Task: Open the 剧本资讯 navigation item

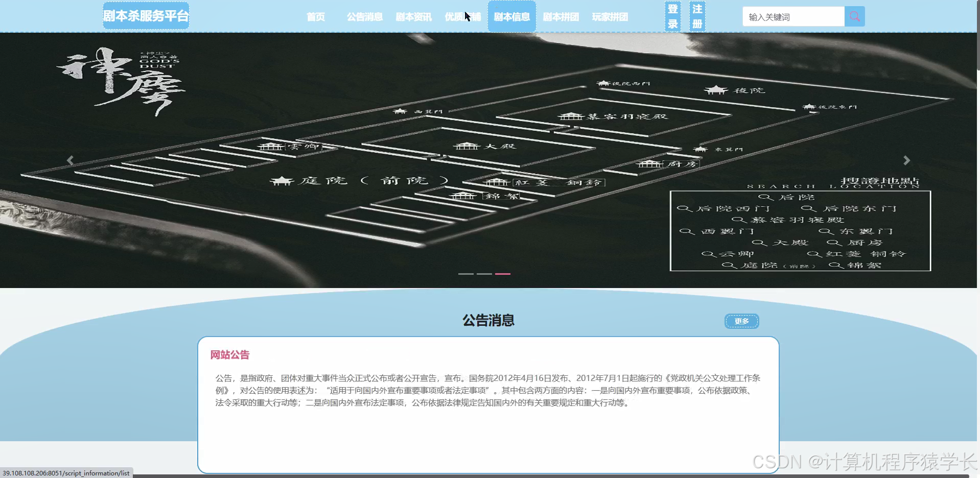Action: click(414, 17)
